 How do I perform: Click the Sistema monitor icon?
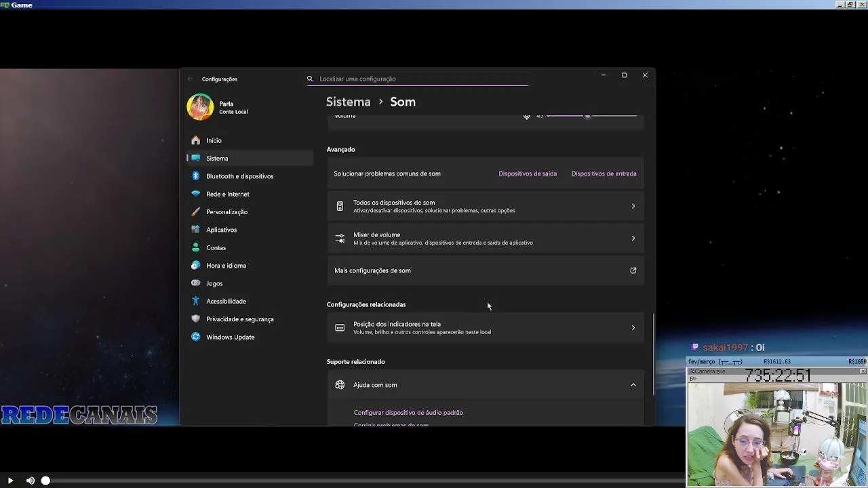point(196,158)
